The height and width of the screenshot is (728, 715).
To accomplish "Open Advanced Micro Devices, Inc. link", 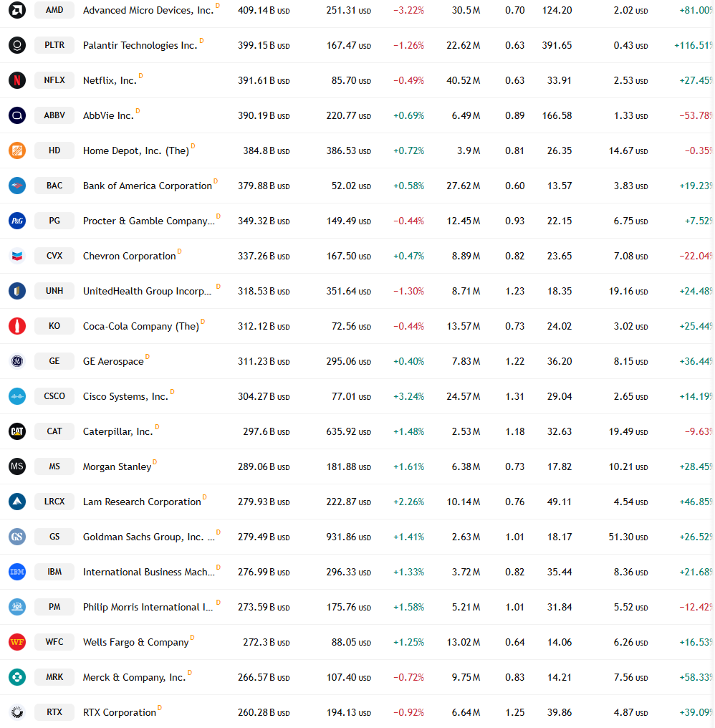I will point(148,10).
